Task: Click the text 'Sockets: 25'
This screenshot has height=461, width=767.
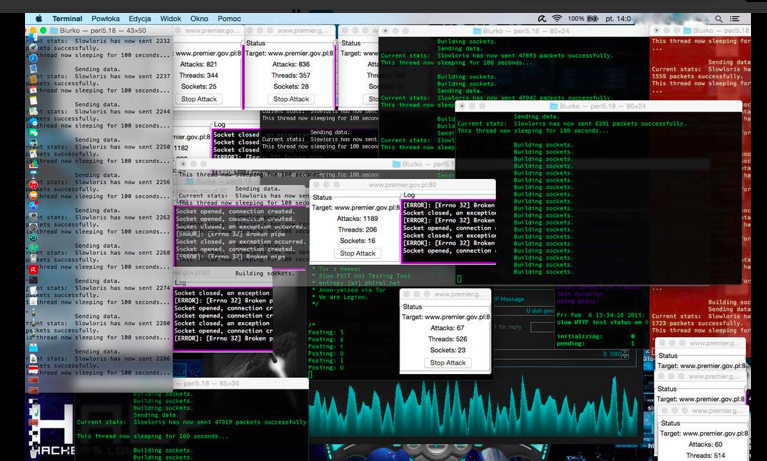Action: (198, 86)
